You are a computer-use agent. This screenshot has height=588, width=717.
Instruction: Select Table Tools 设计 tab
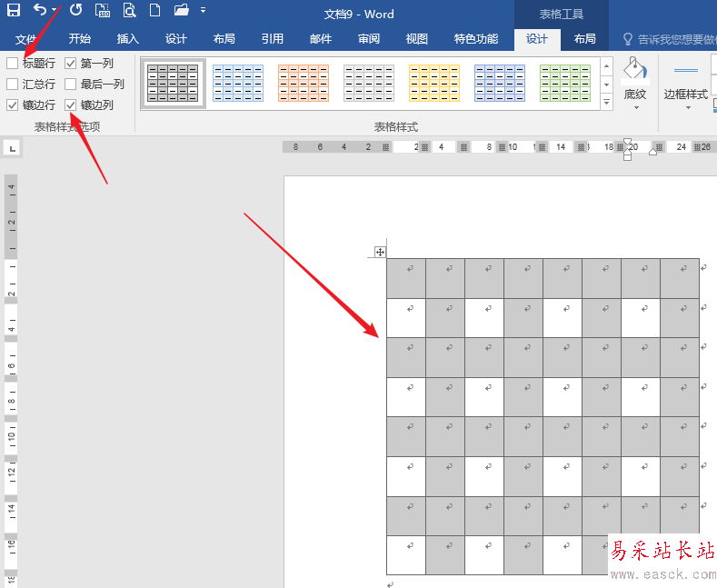(537, 39)
